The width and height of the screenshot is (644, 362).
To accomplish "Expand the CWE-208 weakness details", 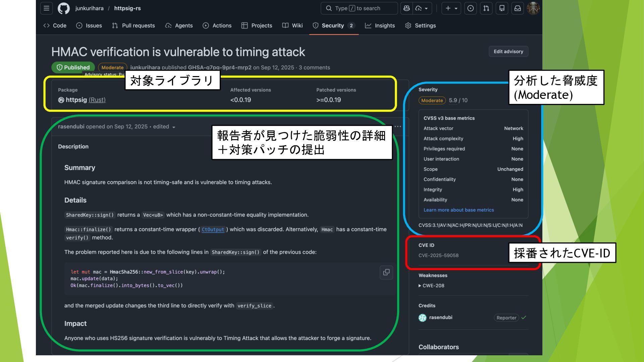I will [x=431, y=286].
